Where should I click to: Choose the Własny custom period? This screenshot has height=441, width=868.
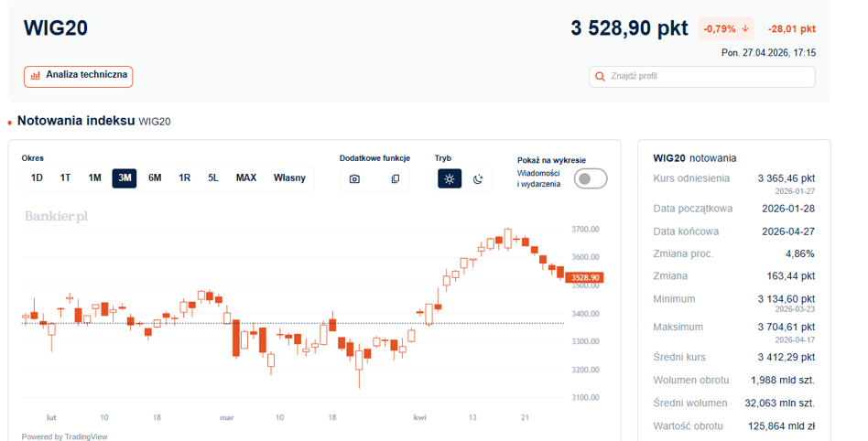point(289,178)
